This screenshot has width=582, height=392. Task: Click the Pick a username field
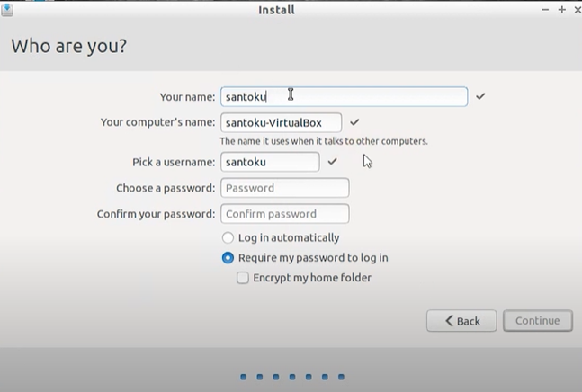(x=270, y=162)
